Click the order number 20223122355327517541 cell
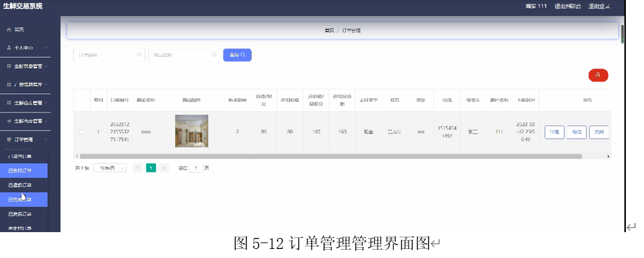The image size is (644, 258). [120, 132]
